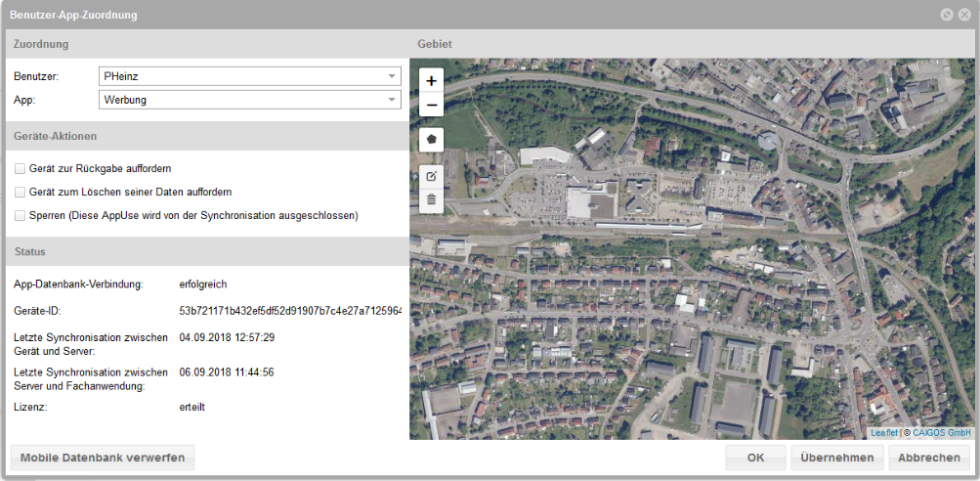This screenshot has width=980, height=481.
Task: Cancel with the Abbrechen button
Action: coord(930,458)
